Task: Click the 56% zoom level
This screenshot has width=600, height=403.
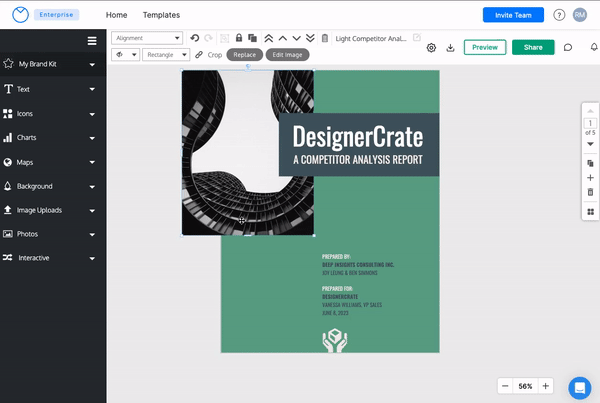Action: pos(525,386)
